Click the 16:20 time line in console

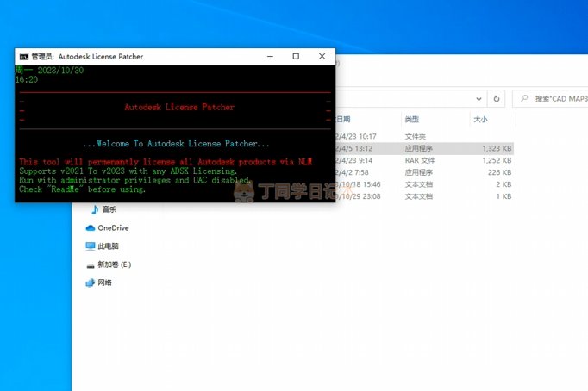[x=27, y=79]
